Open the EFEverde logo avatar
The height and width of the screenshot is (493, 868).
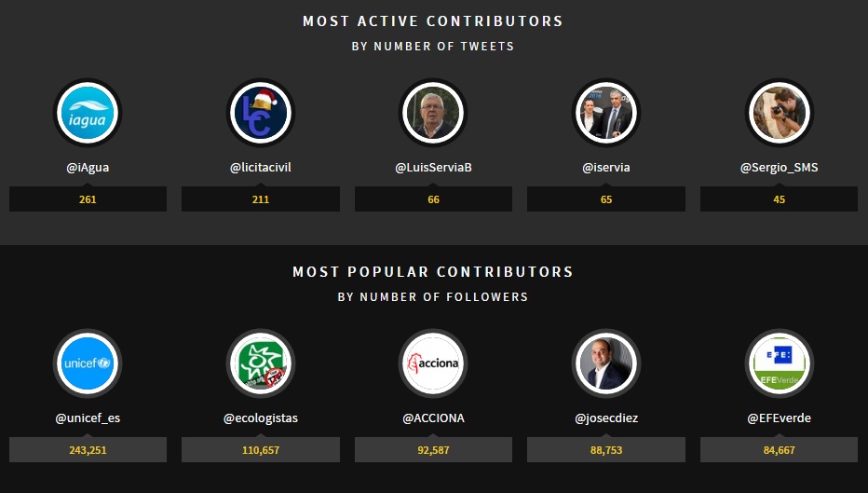[x=780, y=363]
